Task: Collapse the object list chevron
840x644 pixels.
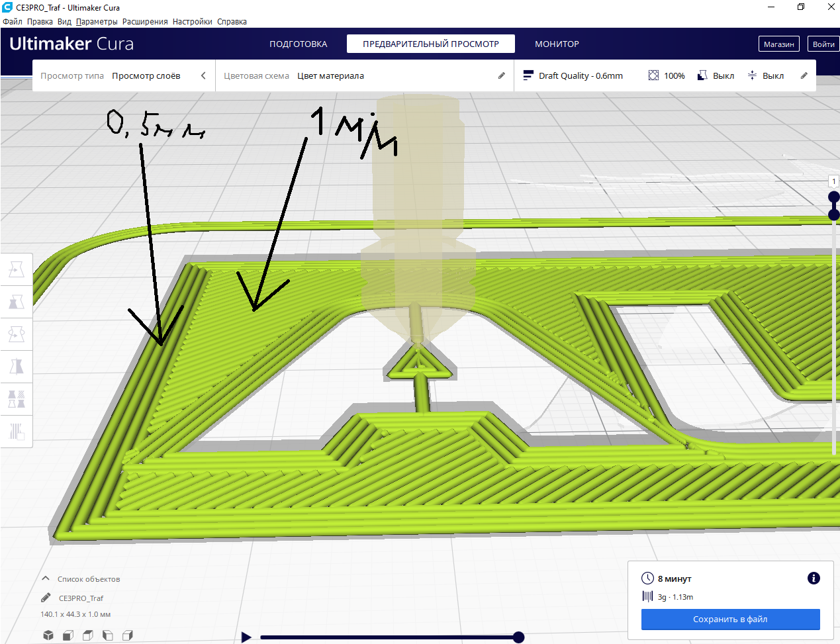Action: pos(46,578)
